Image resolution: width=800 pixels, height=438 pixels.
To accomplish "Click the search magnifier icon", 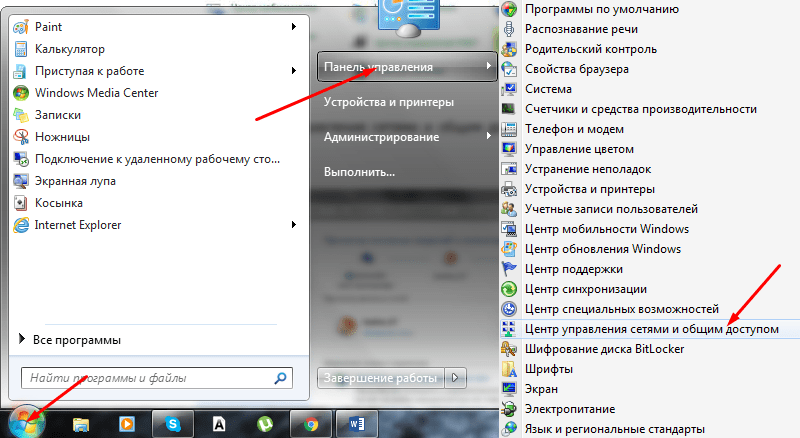I will tap(280, 378).
